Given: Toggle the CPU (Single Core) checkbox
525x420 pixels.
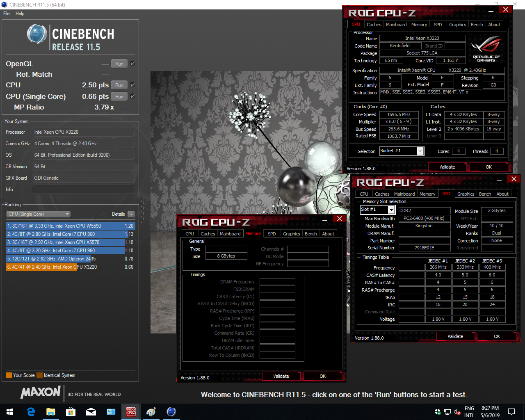Looking at the screenshot, I should [x=132, y=96].
